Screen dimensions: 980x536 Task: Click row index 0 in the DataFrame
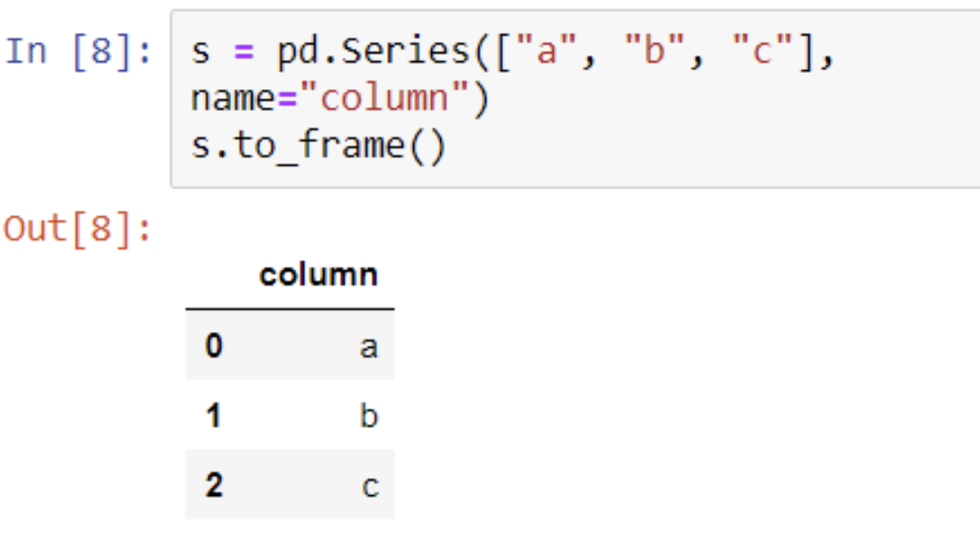[214, 346]
